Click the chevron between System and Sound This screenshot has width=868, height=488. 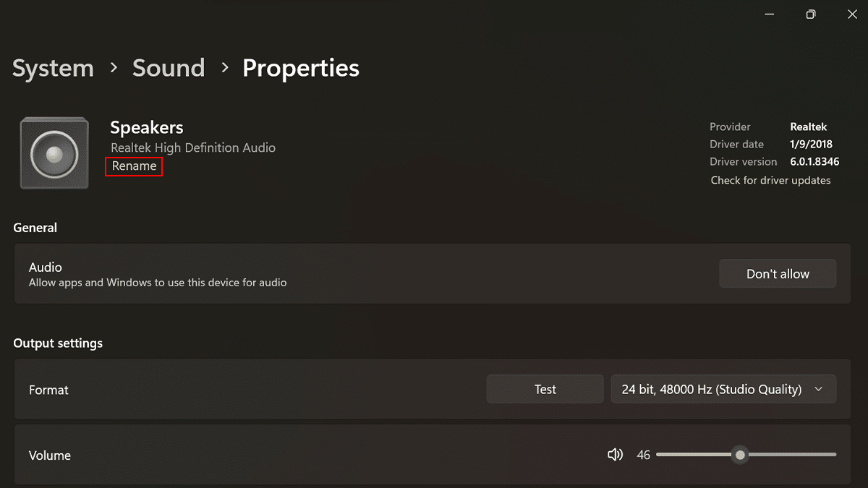click(114, 67)
